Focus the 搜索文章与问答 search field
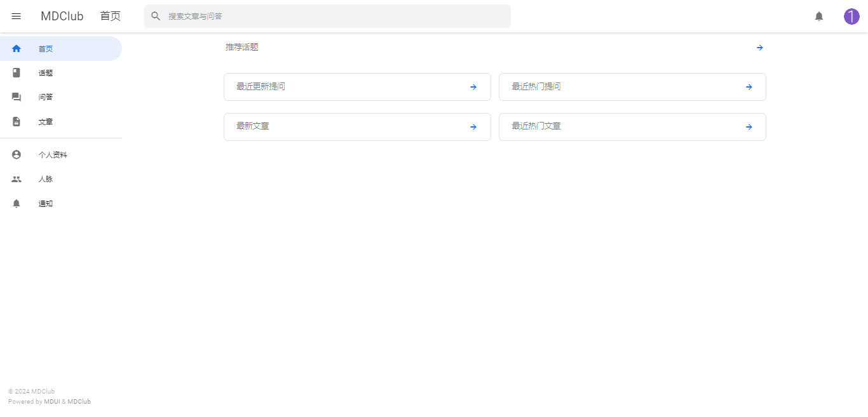Screen dimensions: 868x417 point(327,17)
